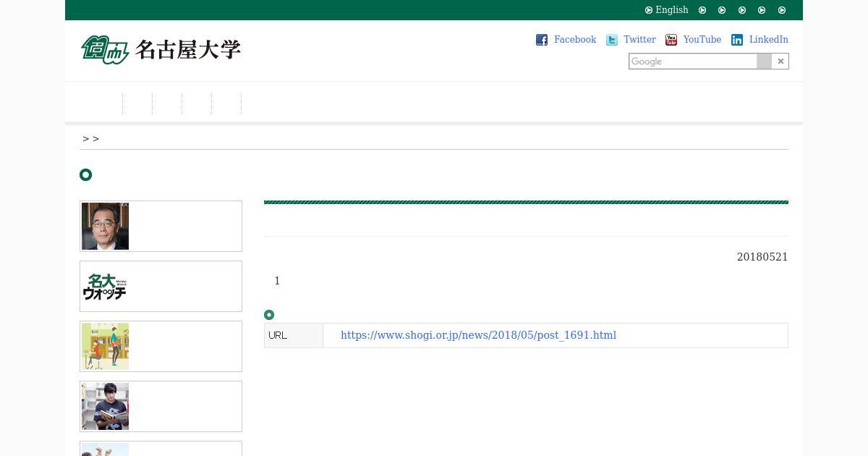Click the arrow icon beside English
This screenshot has width=868, height=456.
[649, 10]
